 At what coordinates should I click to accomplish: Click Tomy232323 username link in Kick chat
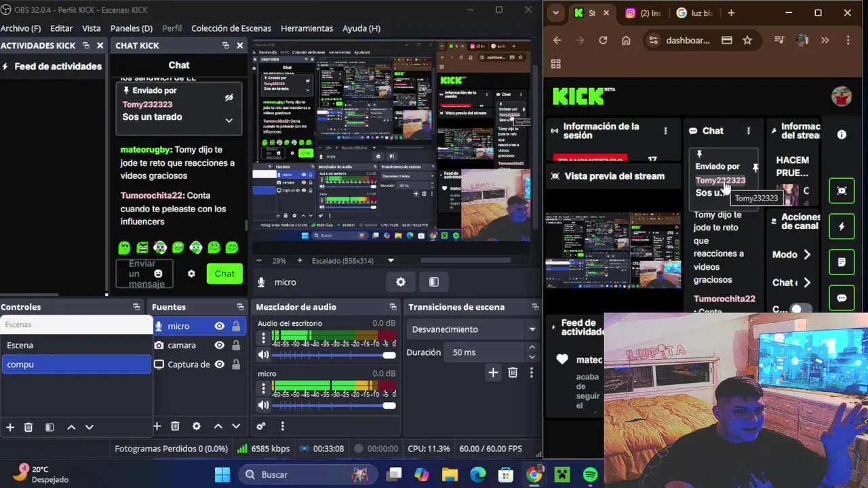[x=719, y=180]
